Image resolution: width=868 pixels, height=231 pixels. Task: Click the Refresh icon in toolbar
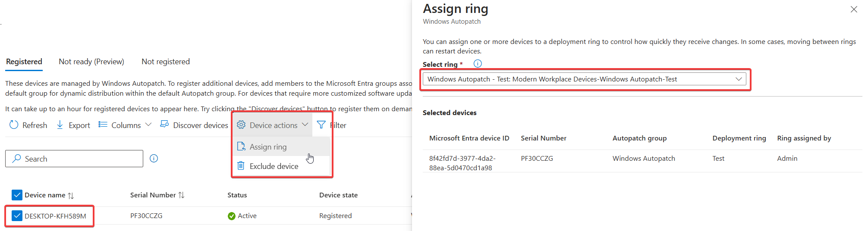point(14,125)
